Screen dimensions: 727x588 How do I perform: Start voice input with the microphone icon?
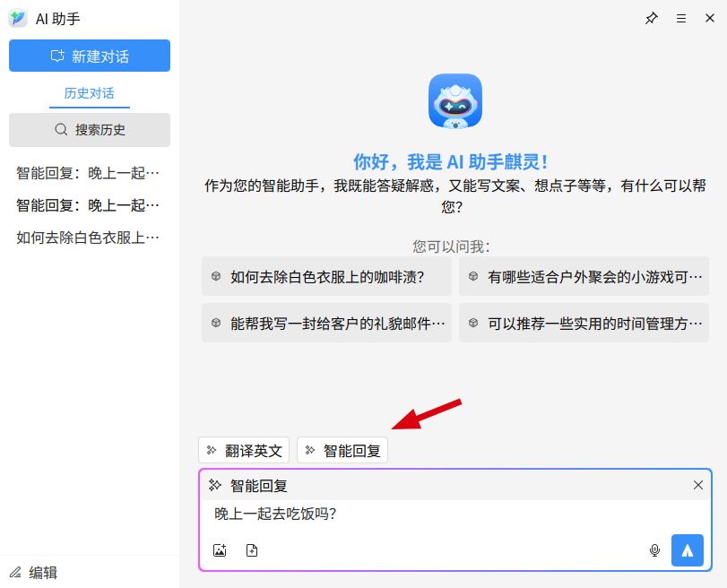click(654, 550)
